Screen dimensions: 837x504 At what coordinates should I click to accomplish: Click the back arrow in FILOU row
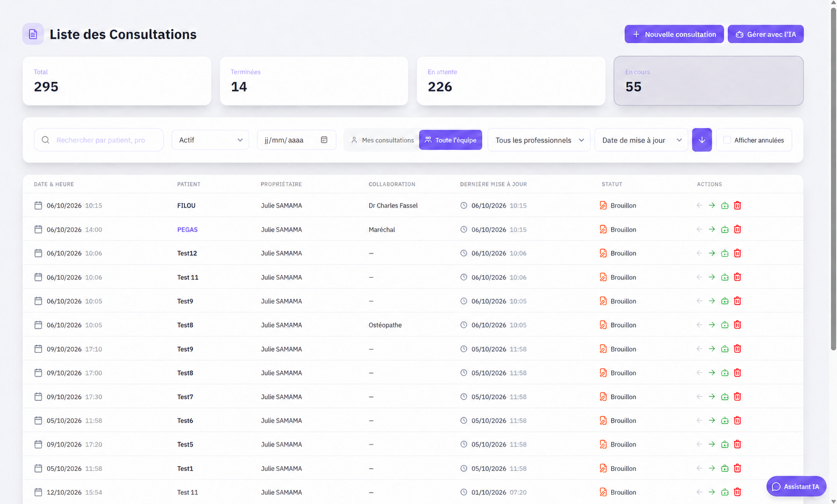coord(699,206)
